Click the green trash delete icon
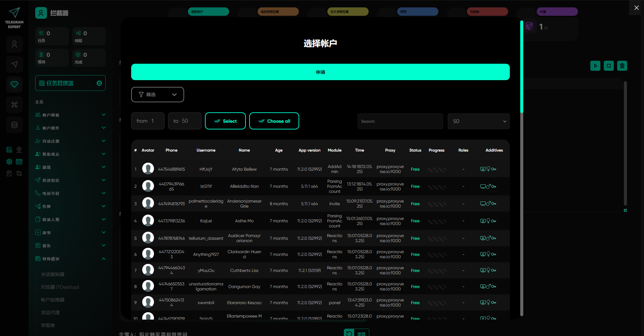Screen dimensions: 644x336 click(x=622, y=66)
